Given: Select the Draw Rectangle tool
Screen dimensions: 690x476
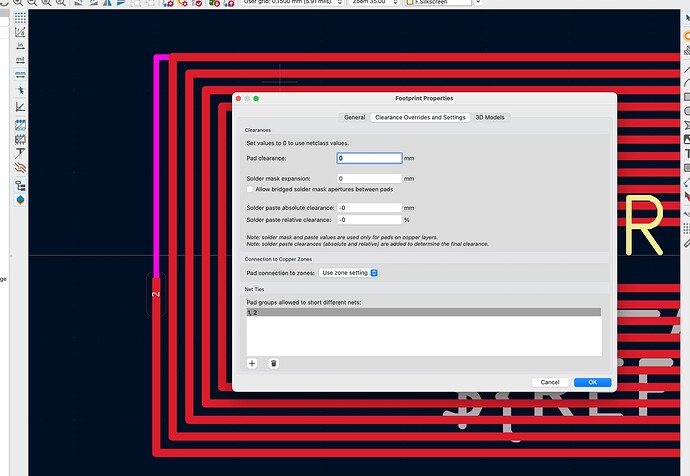Looking at the screenshot, I should [686, 97].
